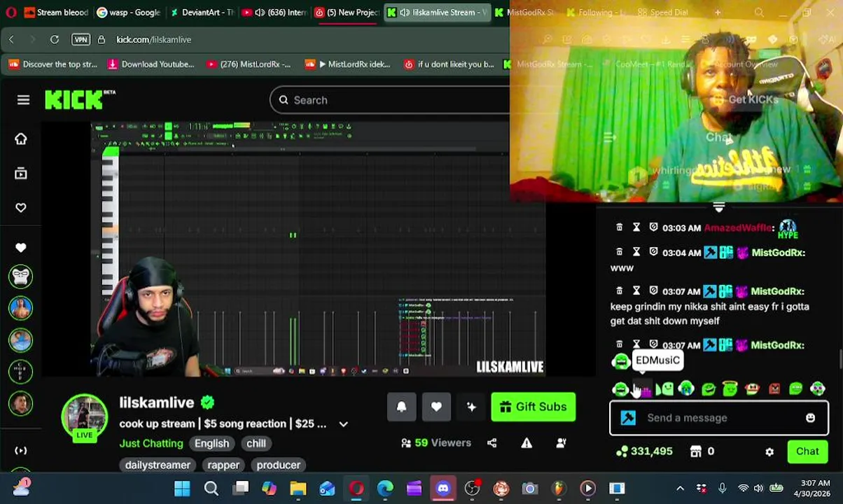Click the green Chat send button

tap(807, 451)
